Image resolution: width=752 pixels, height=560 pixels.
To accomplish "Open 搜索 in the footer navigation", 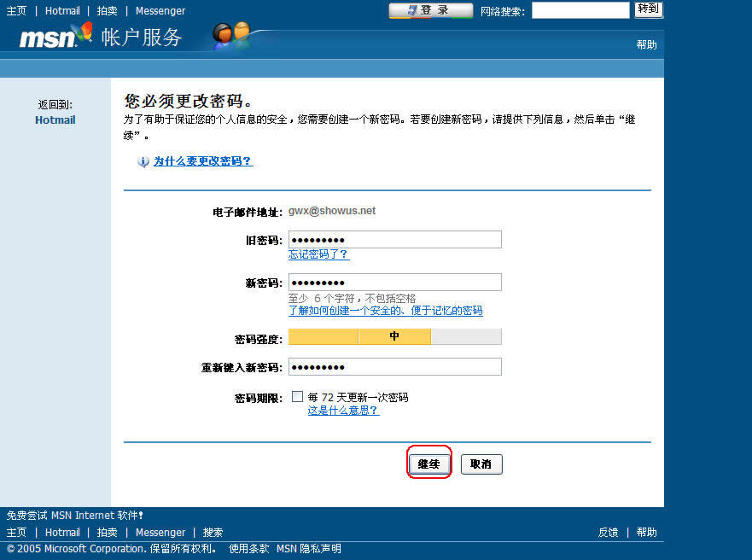I will (213, 532).
